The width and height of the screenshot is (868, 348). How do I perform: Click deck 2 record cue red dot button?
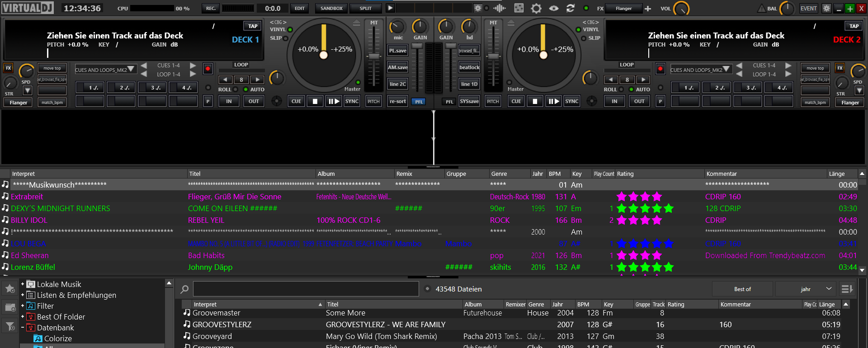pos(660,69)
